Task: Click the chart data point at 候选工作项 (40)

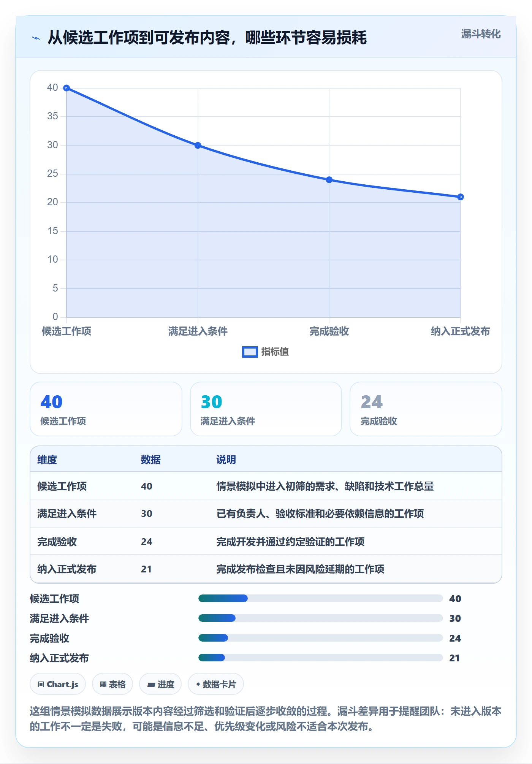Action: pyautogui.click(x=66, y=88)
